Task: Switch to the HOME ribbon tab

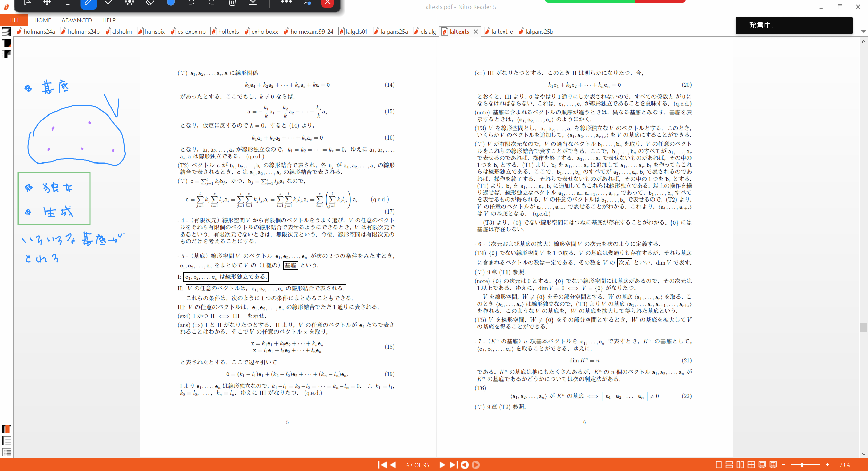Action: click(42, 20)
